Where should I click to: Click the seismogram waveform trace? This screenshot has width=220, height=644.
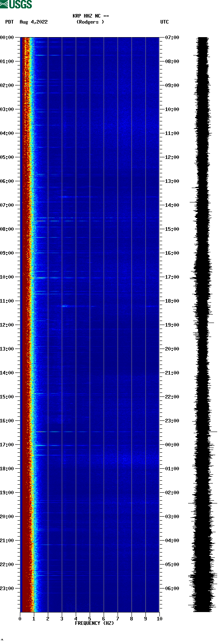(203, 325)
